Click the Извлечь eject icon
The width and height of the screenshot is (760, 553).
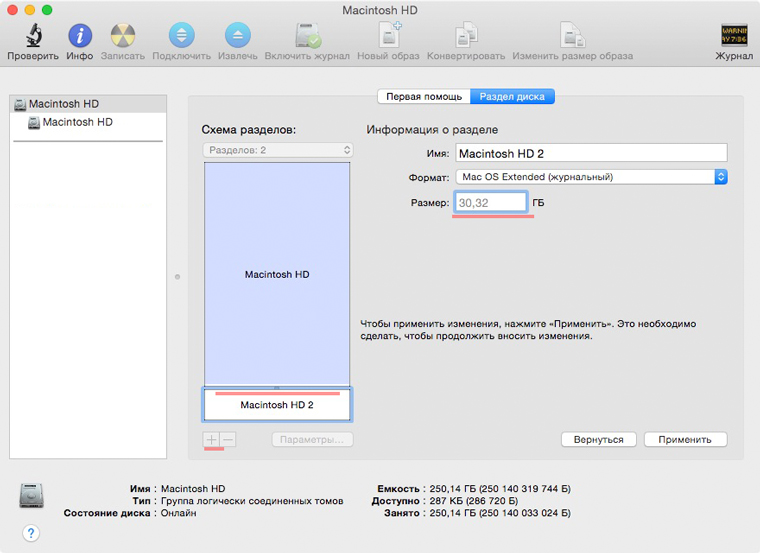[236, 36]
